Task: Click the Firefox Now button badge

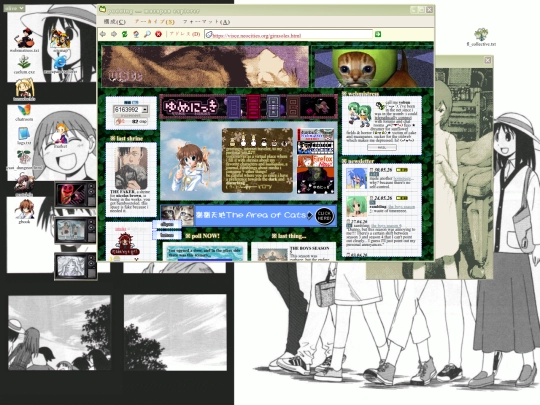Action: [x=315, y=161]
